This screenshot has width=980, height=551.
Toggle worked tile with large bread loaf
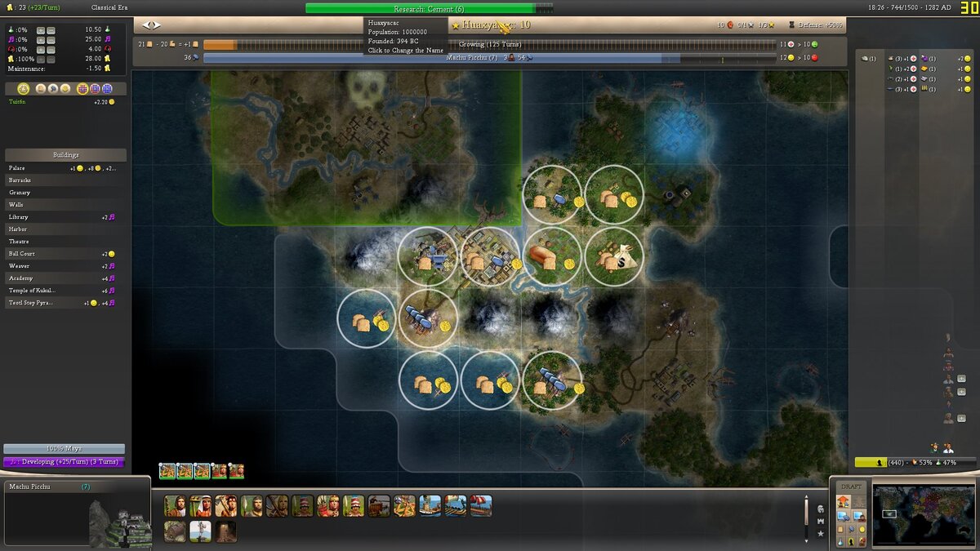[552, 257]
